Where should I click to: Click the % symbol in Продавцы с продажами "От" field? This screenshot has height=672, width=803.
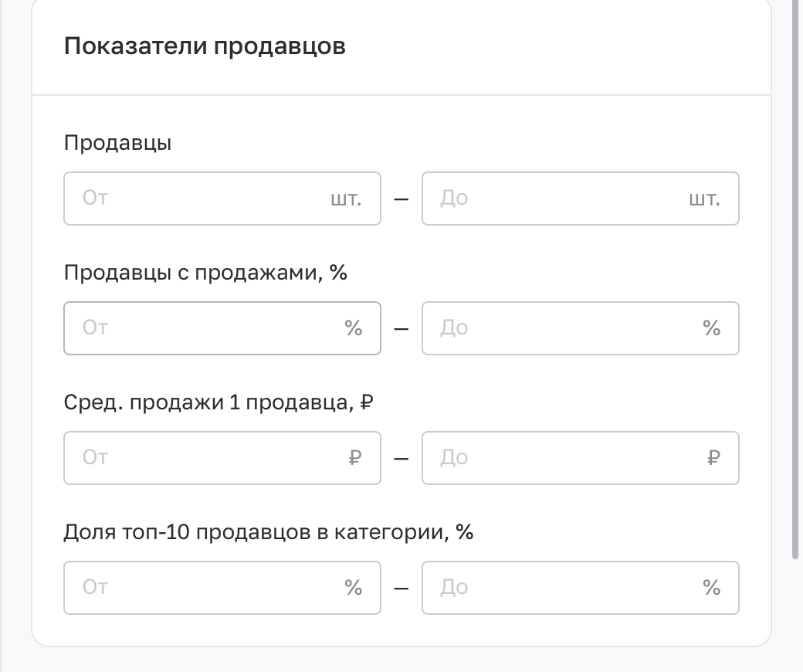354,328
